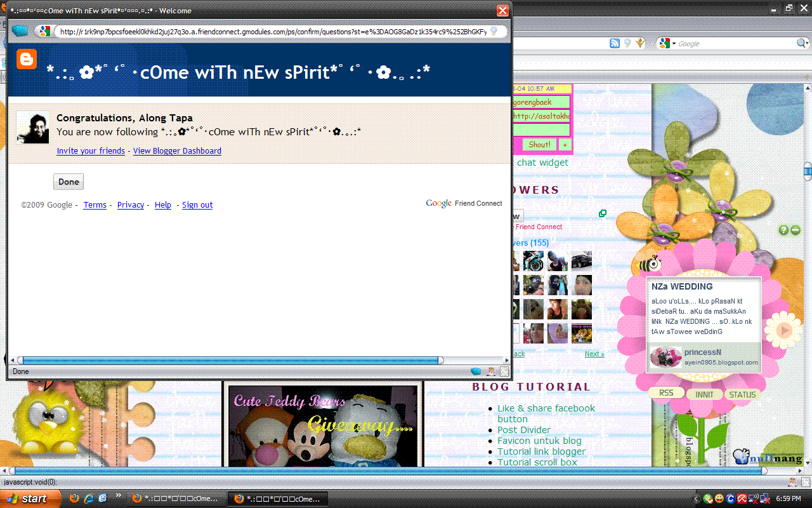
Task: Click the lightbulb icon beside the RSS icon
Action: tap(627, 43)
